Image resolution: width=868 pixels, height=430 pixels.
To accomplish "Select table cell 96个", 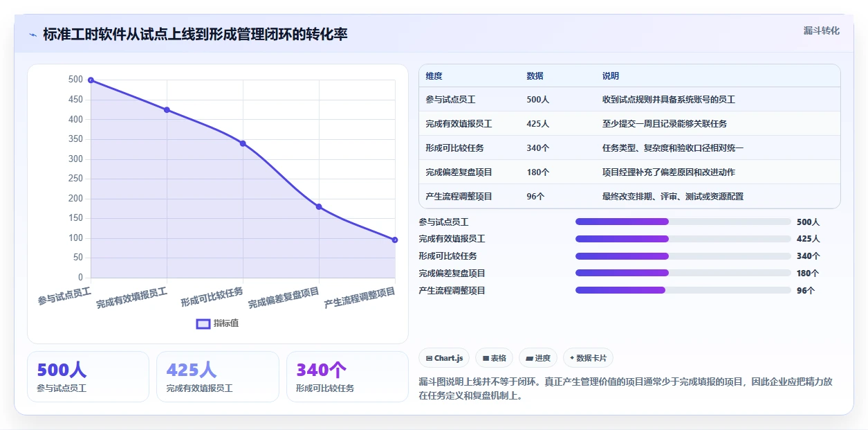I will (x=535, y=197).
